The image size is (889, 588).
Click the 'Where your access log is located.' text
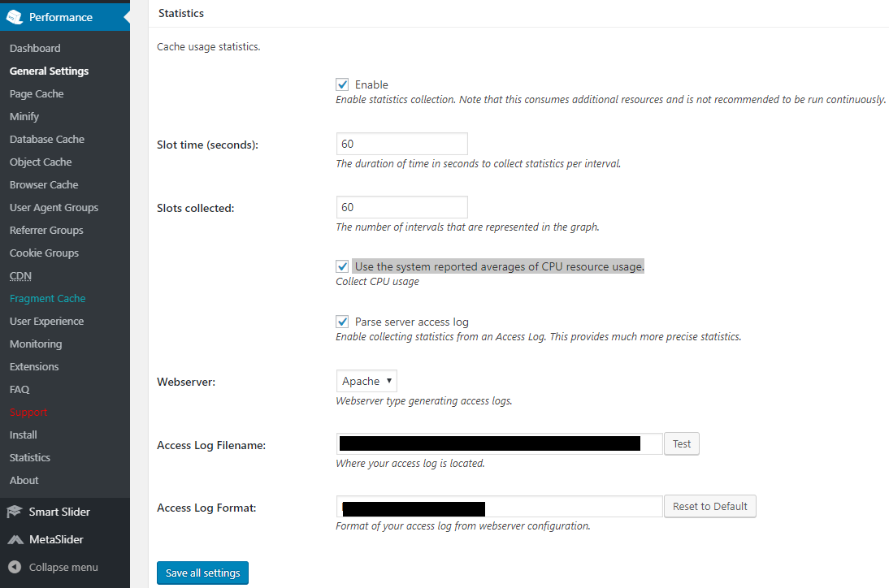pyautogui.click(x=410, y=463)
